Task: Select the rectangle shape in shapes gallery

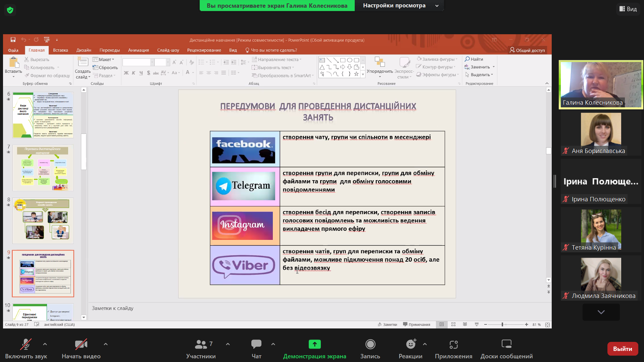Action: tap(343, 60)
